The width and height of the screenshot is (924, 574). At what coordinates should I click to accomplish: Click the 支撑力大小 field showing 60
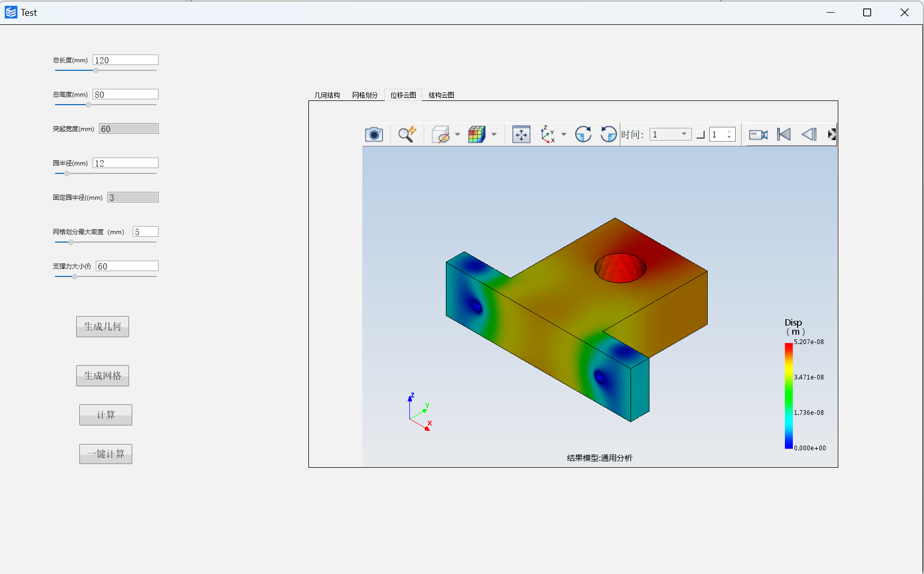tap(127, 266)
